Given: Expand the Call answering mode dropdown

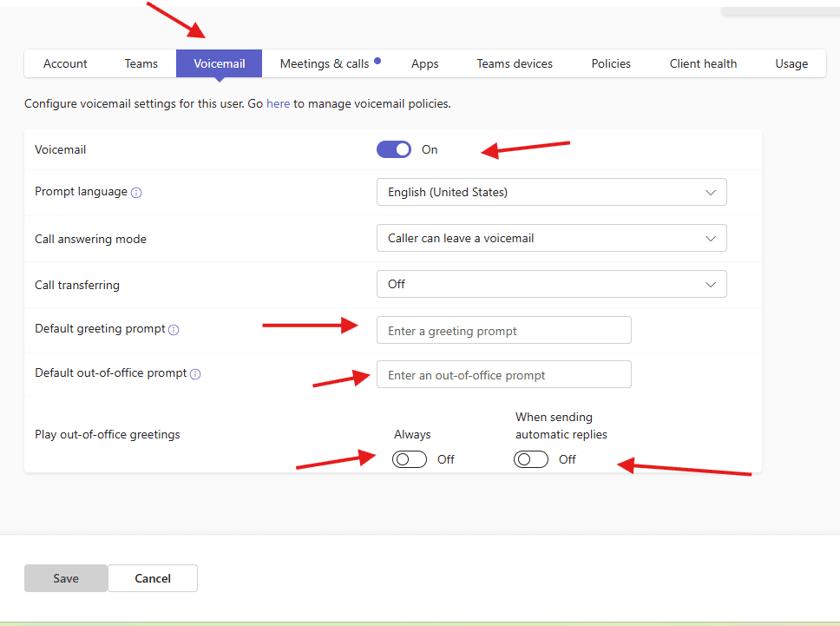Looking at the screenshot, I should pos(551,238).
